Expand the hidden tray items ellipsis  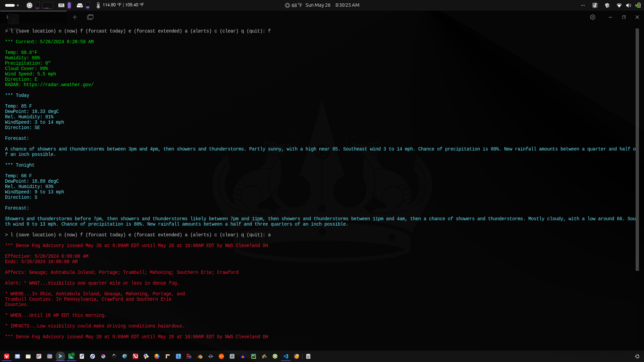pos(583,5)
